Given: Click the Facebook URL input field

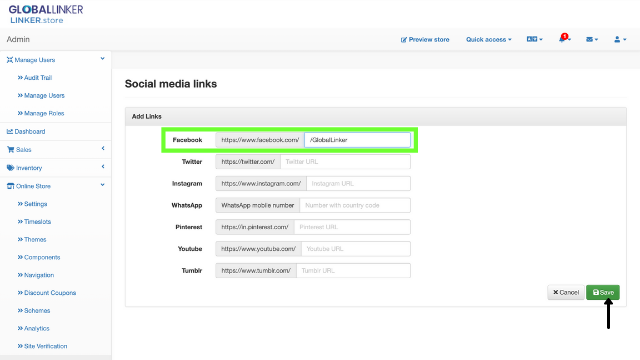Looking at the screenshot, I should pyautogui.click(x=357, y=140).
